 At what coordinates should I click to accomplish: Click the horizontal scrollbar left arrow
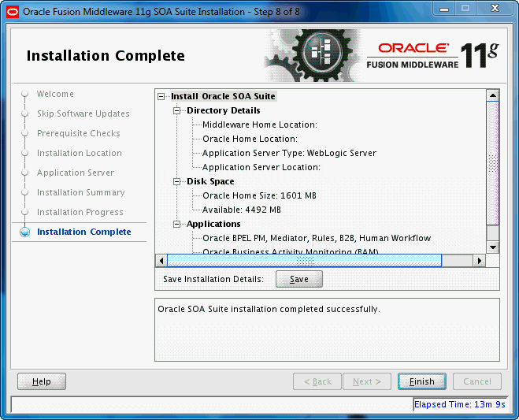click(x=161, y=261)
